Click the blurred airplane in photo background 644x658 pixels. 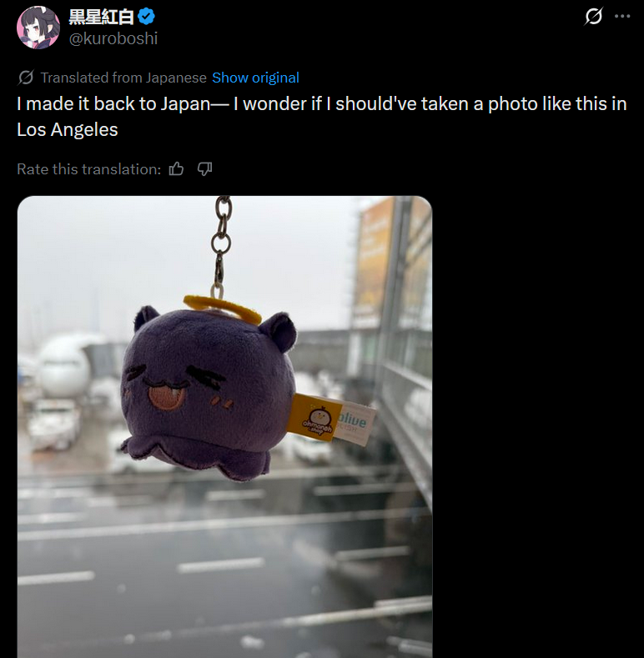(63, 364)
